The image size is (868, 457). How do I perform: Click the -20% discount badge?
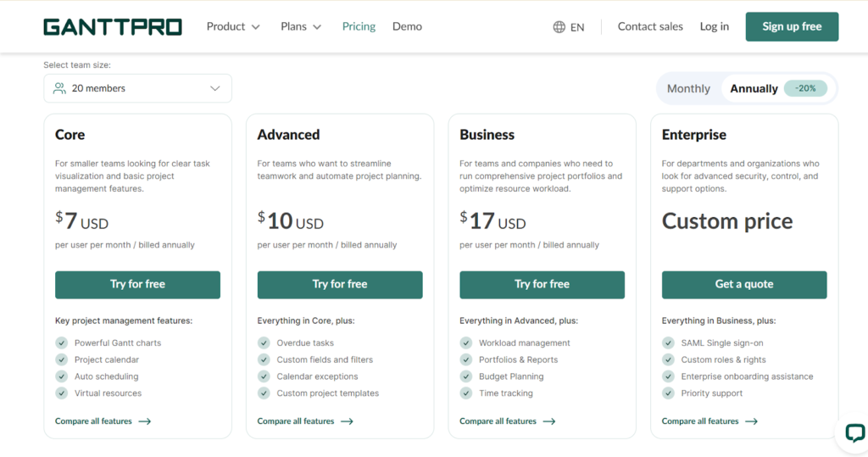805,88
